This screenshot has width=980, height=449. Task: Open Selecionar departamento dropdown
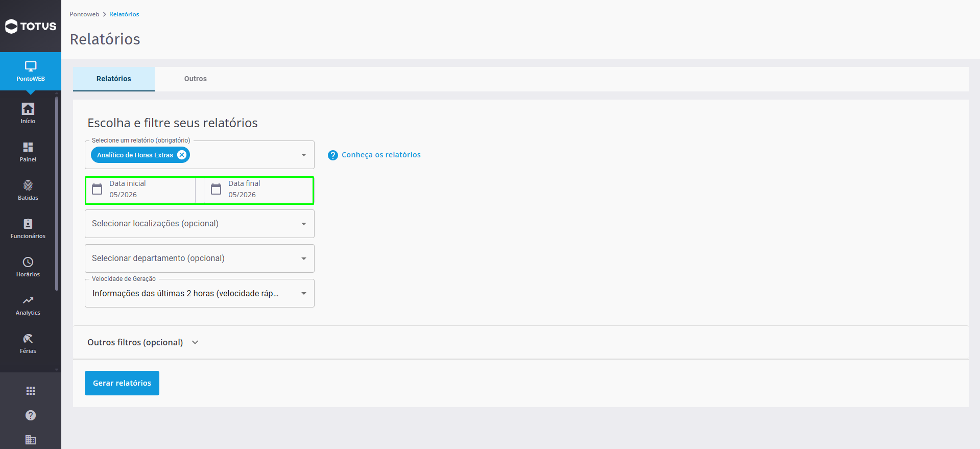click(200, 258)
